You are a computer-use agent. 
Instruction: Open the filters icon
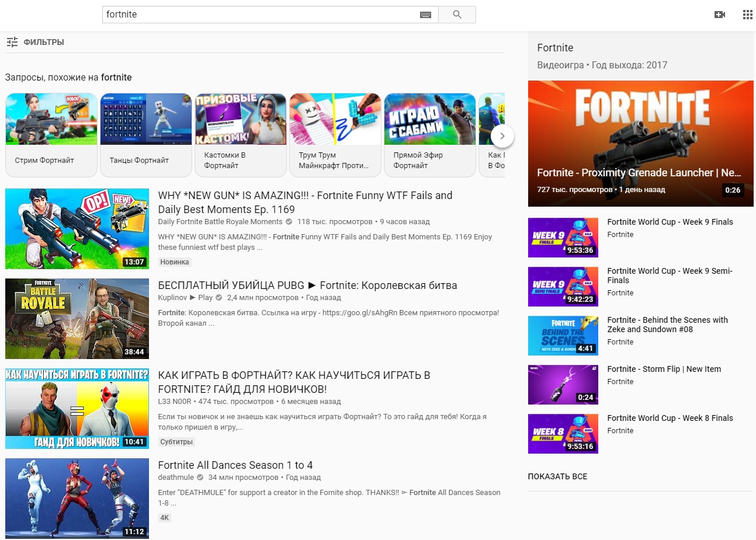tap(12, 42)
